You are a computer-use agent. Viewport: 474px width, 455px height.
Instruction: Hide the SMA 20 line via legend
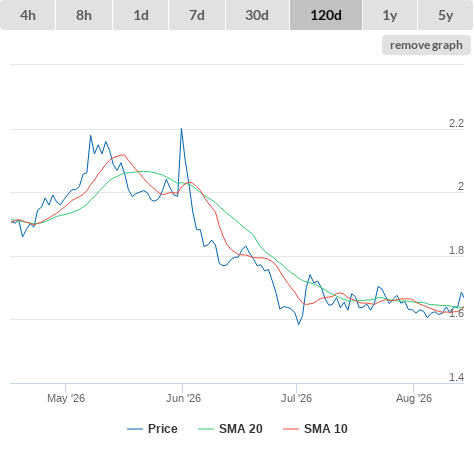[x=230, y=429]
